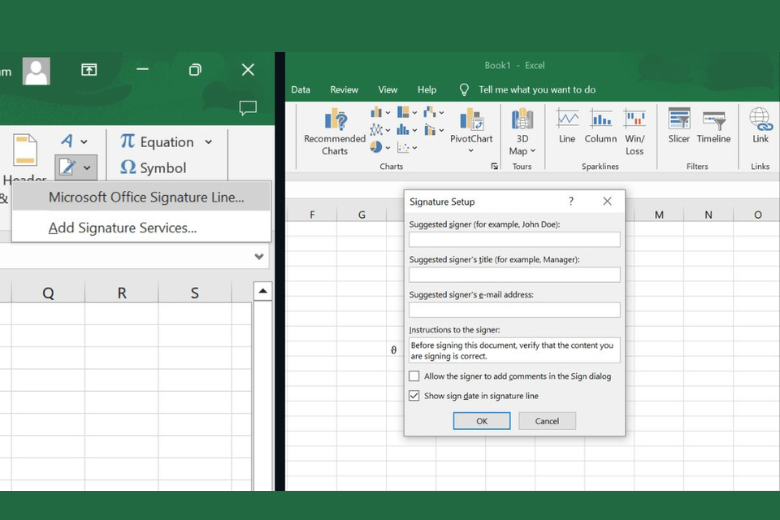Open Recommended Charts

point(334,132)
